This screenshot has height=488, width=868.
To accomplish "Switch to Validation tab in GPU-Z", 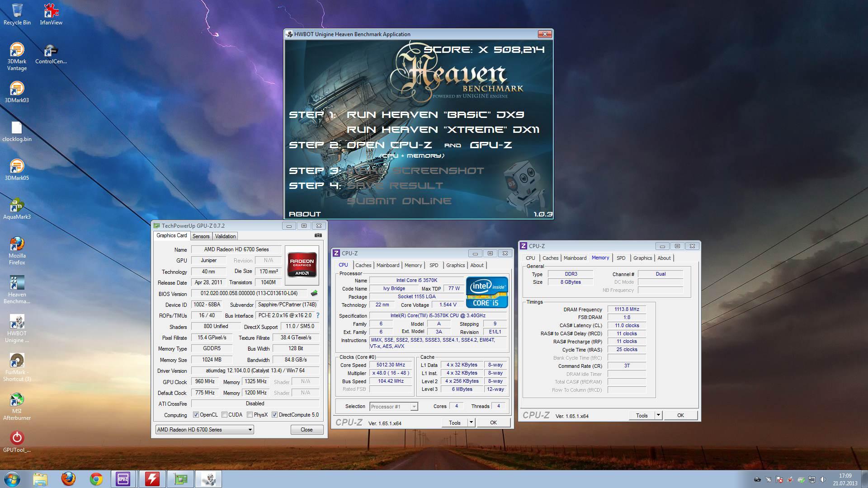I will tap(225, 236).
